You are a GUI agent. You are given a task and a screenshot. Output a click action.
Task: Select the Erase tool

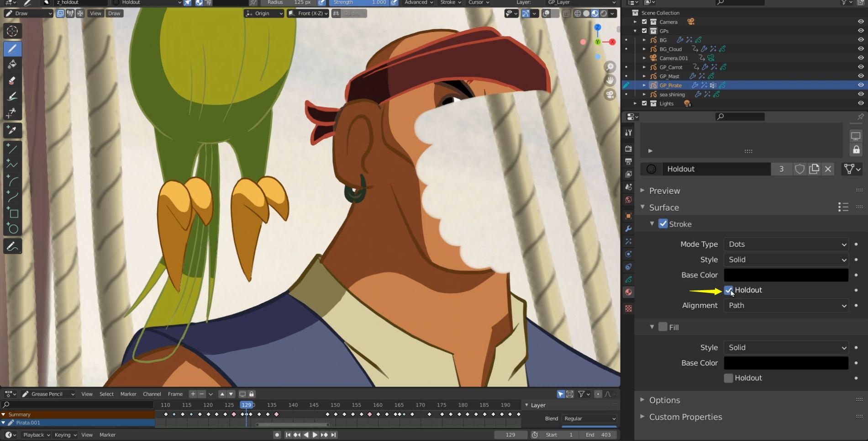click(x=12, y=80)
